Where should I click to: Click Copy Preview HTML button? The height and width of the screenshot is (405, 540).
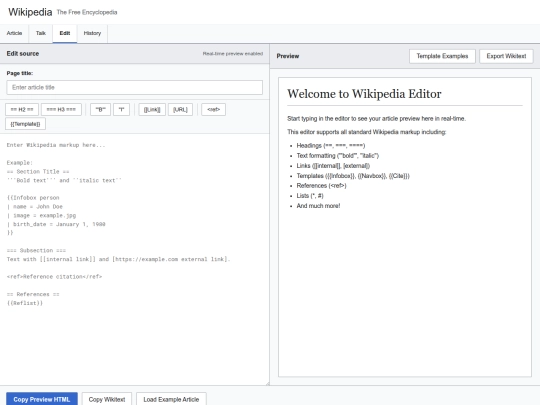(x=42, y=399)
